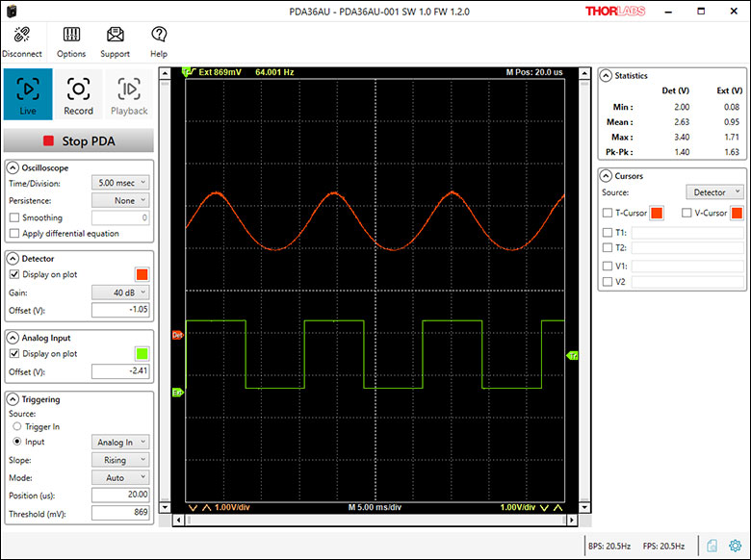Enable the T-Cursor checkbox
This screenshot has width=751, height=560.
point(608,213)
